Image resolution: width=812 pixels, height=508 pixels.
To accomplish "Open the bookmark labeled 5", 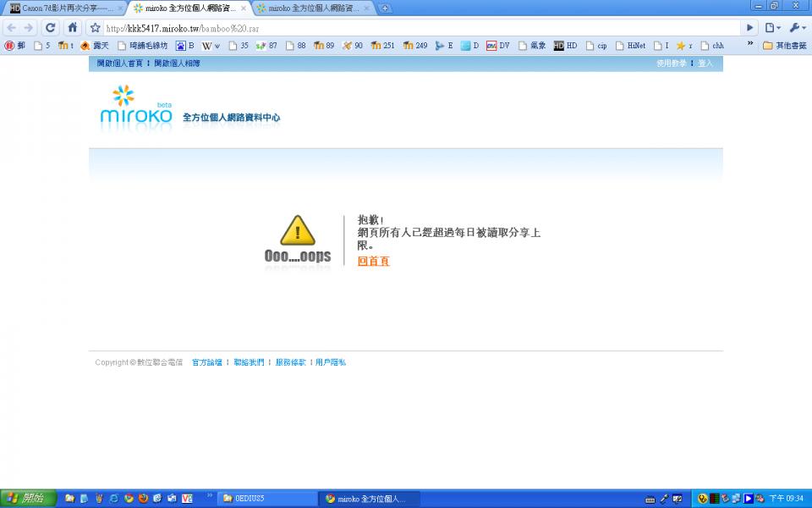I will (42, 46).
